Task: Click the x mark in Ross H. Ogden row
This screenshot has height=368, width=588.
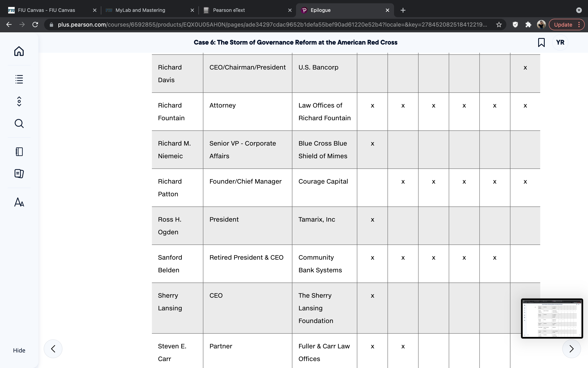Action: point(372,220)
